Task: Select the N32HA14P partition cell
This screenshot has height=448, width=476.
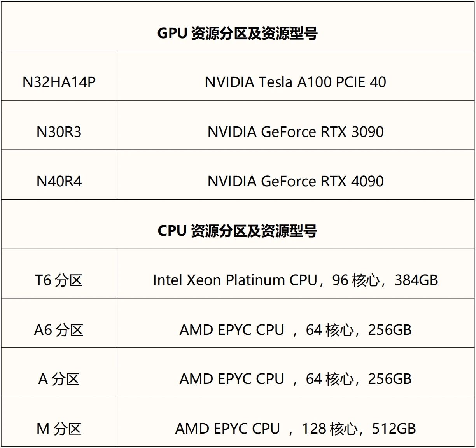Action: 59,82
